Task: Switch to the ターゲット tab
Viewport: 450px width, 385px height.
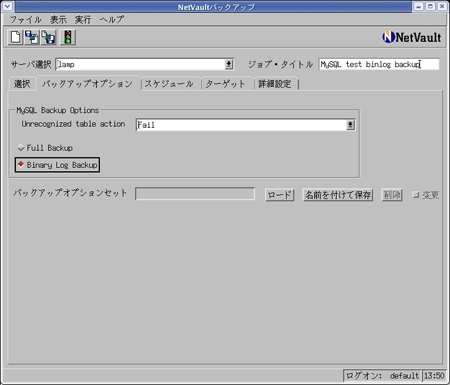Action: (225, 84)
